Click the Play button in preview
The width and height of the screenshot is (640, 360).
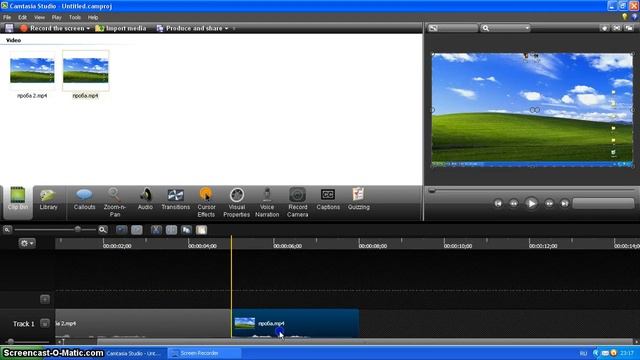pyautogui.click(x=531, y=203)
